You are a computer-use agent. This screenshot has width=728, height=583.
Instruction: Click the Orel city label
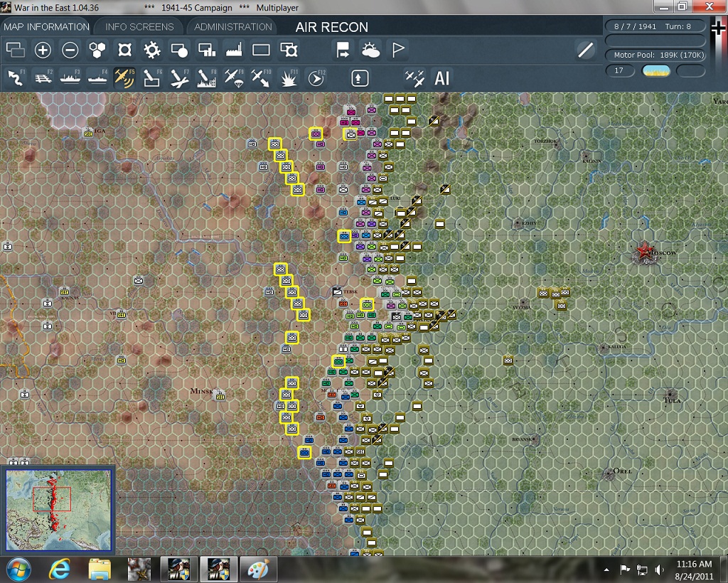(622, 471)
